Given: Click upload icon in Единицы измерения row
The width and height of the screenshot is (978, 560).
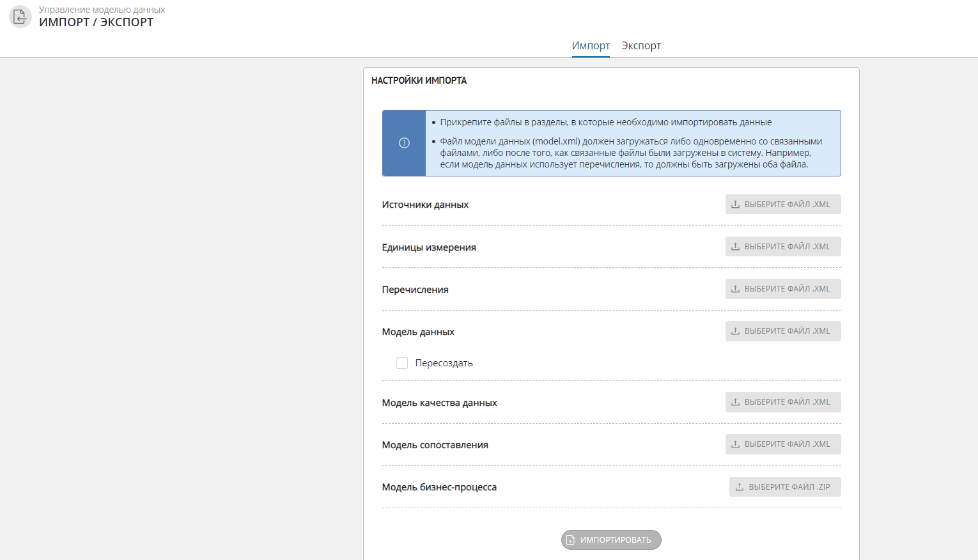Looking at the screenshot, I should pyautogui.click(x=736, y=247).
